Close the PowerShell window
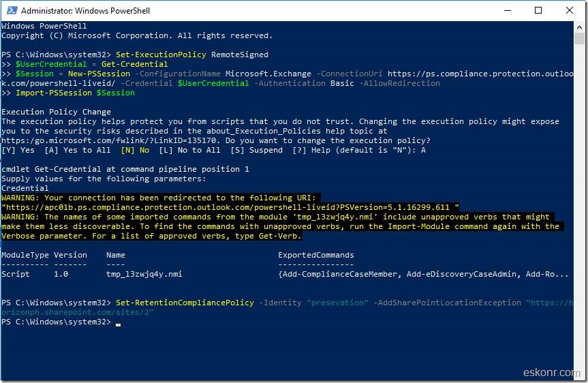 [569, 10]
